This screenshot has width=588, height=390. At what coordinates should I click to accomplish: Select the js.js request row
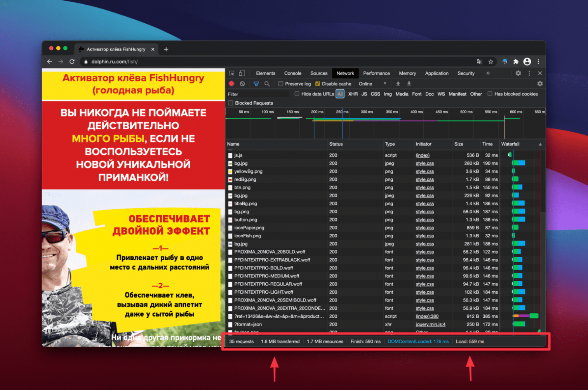coord(385,155)
